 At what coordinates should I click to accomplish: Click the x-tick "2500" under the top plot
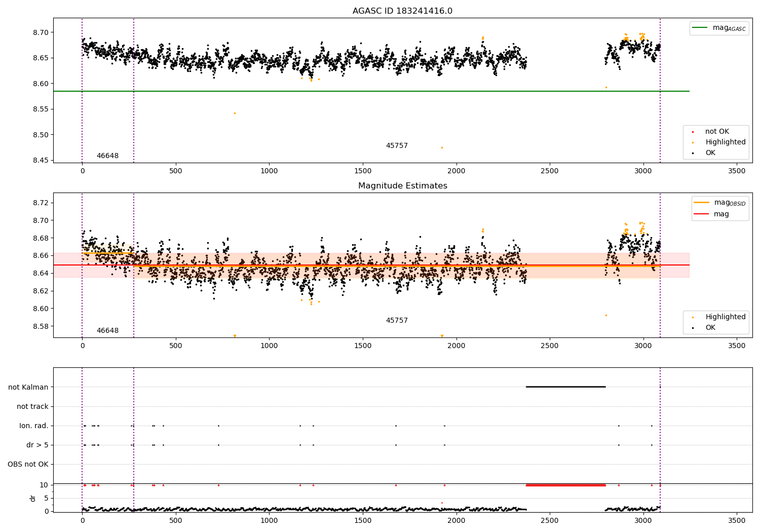(x=550, y=171)
